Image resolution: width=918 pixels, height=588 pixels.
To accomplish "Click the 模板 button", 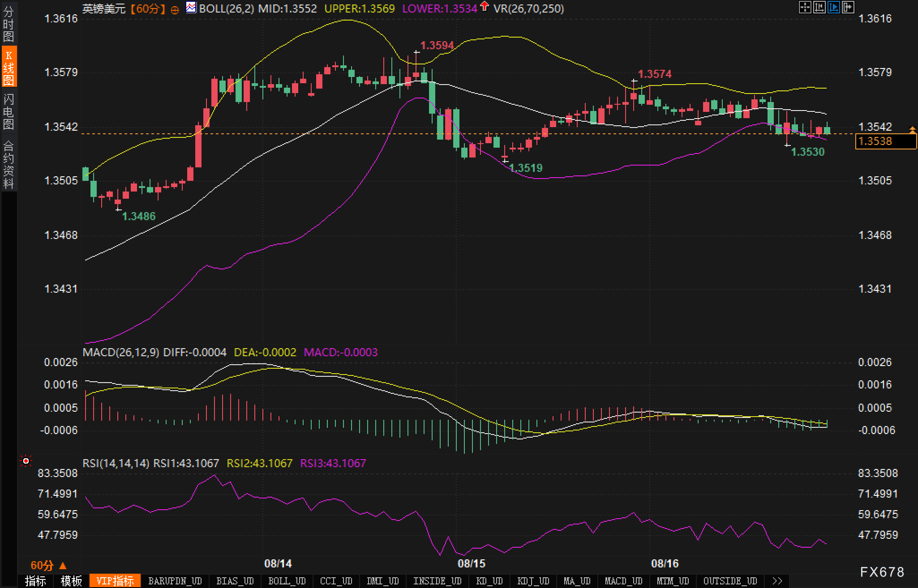I will [x=71, y=581].
